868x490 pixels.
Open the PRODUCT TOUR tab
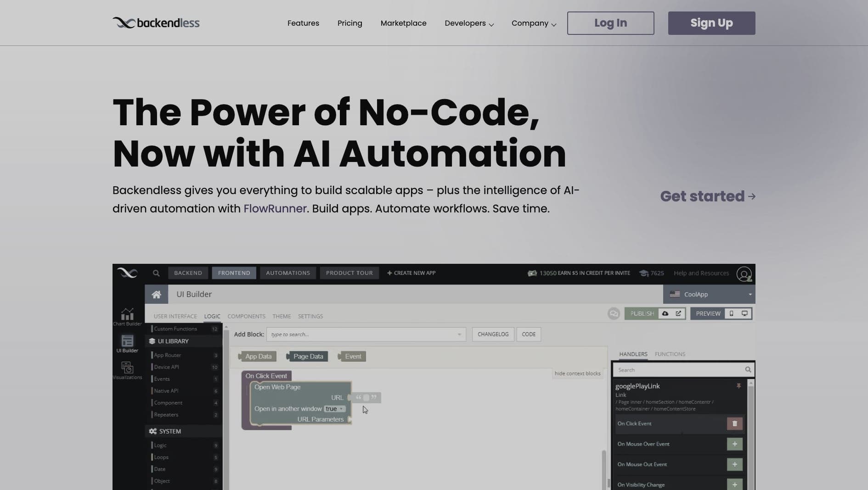[349, 273]
